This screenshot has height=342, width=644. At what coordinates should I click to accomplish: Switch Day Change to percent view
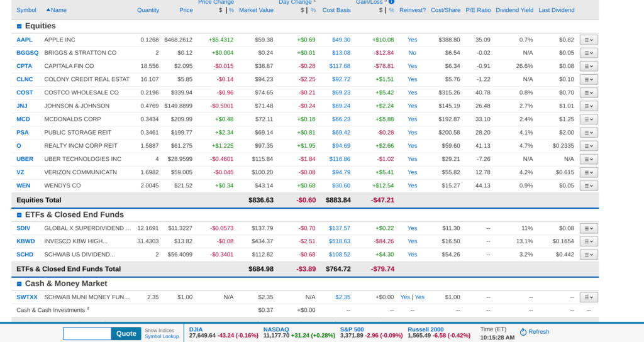(313, 10)
